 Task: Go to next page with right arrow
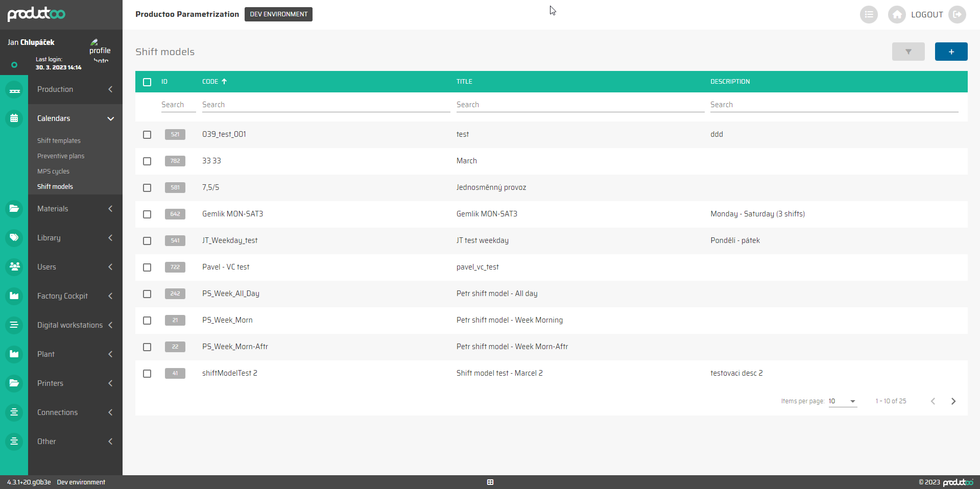[x=953, y=401]
